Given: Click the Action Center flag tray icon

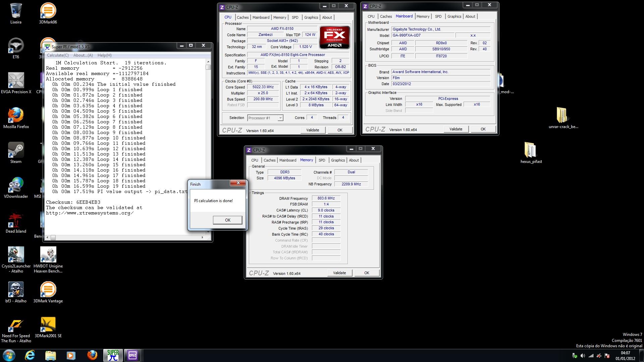Looking at the screenshot, I should pyautogui.click(x=607, y=356).
